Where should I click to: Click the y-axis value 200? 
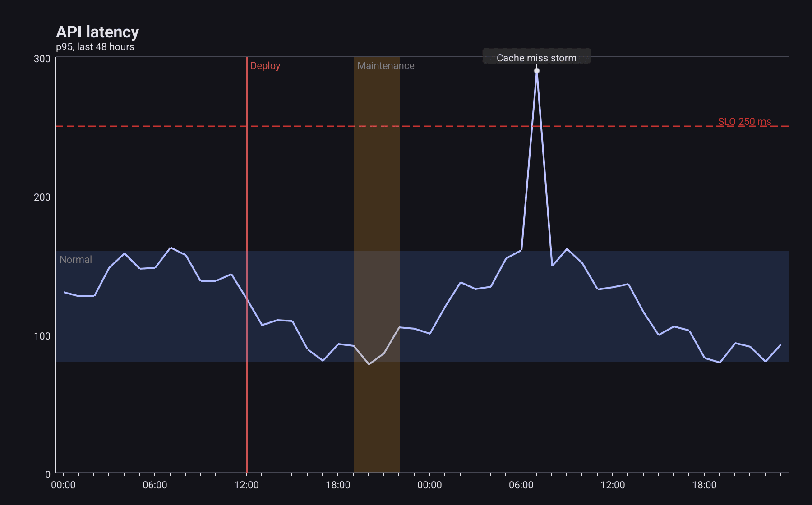(42, 197)
